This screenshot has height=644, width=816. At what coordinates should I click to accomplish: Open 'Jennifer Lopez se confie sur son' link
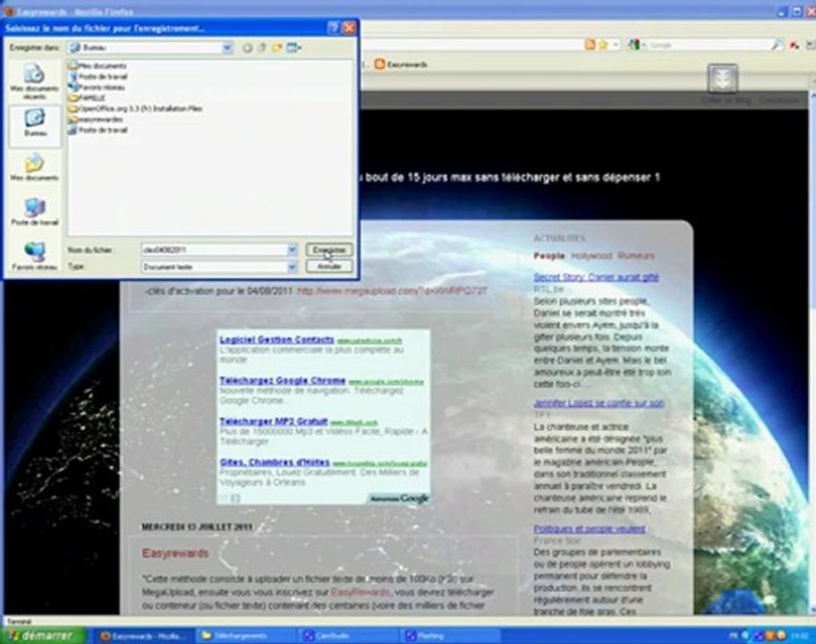click(x=599, y=403)
